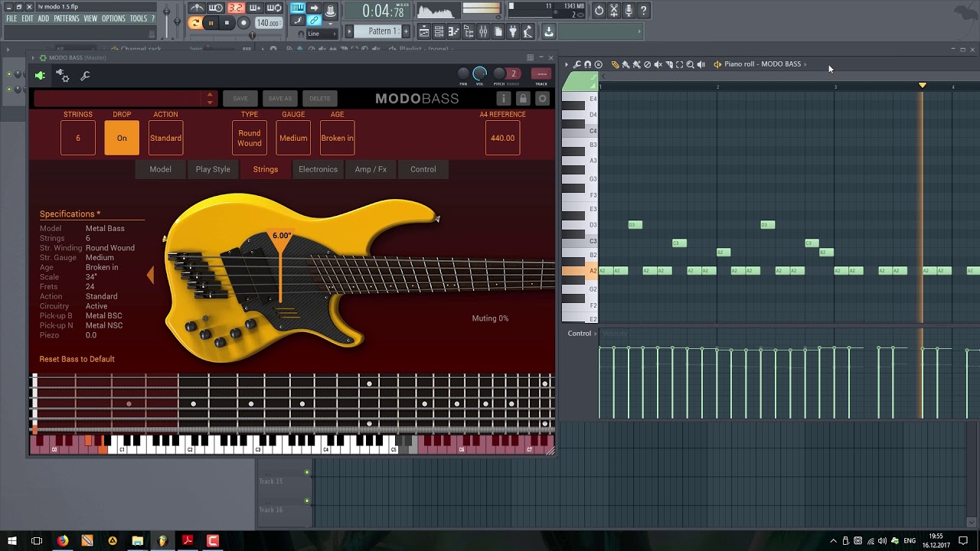980x551 pixels.
Task: Adjust the plugin VOL knob
Action: [x=479, y=73]
